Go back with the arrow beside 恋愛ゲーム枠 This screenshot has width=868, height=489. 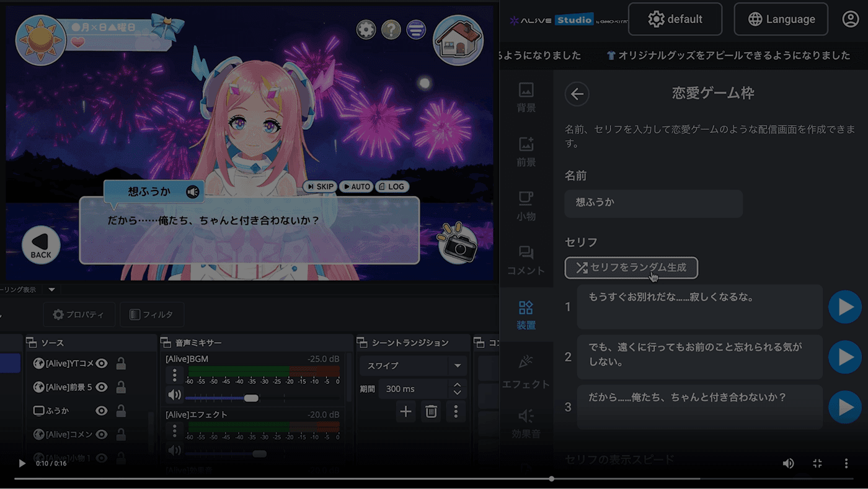(577, 94)
